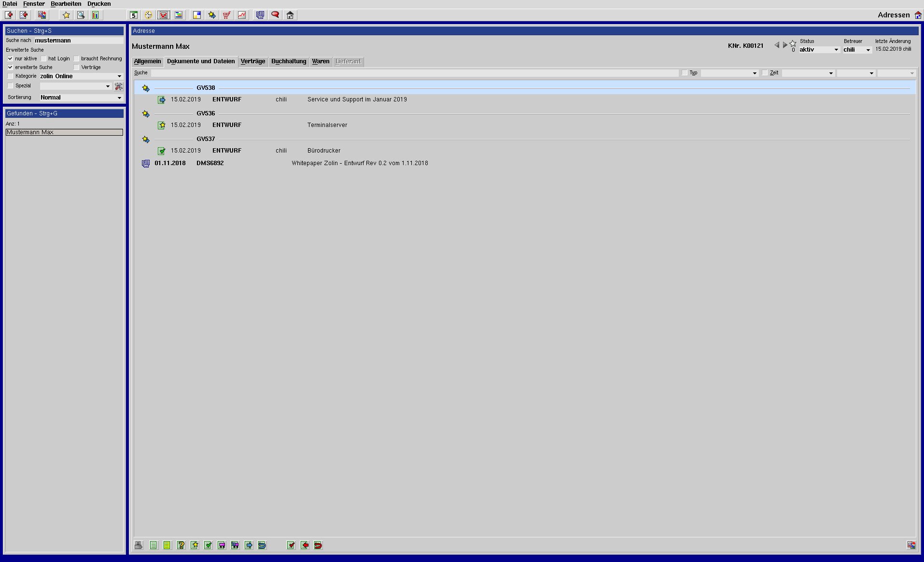Click the red-checkmark list toolbar icon
924x562 pixels.
tap(164, 15)
